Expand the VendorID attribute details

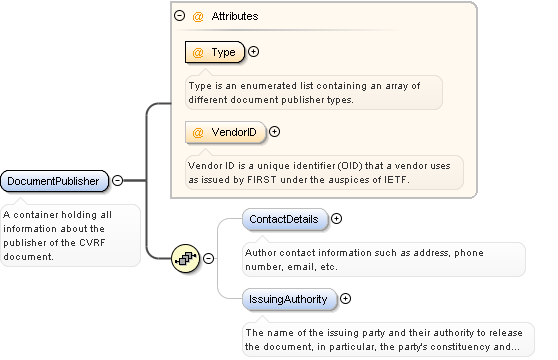point(274,132)
